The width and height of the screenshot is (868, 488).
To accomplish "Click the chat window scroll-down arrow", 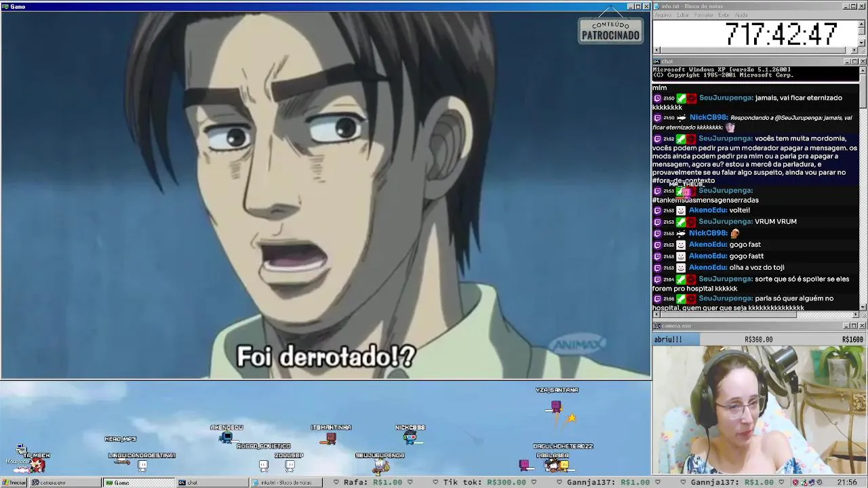I will pos(863,307).
